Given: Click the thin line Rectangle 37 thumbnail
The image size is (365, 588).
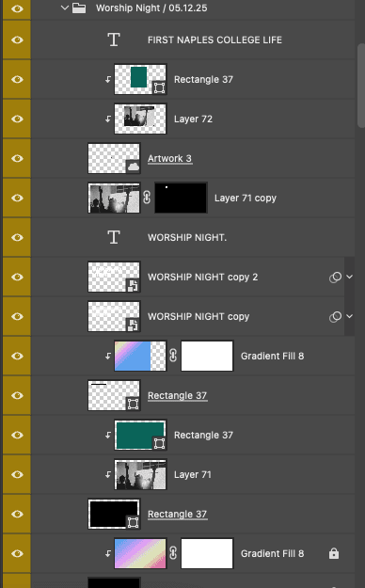Looking at the screenshot, I should [x=114, y=395].
